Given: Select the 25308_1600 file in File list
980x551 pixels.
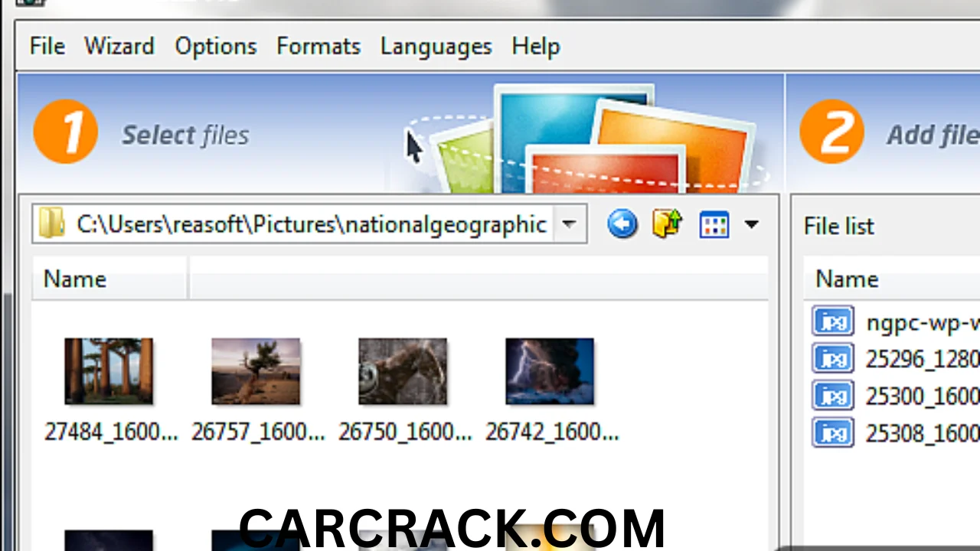Looking at the screenshot, I should 923,434.
